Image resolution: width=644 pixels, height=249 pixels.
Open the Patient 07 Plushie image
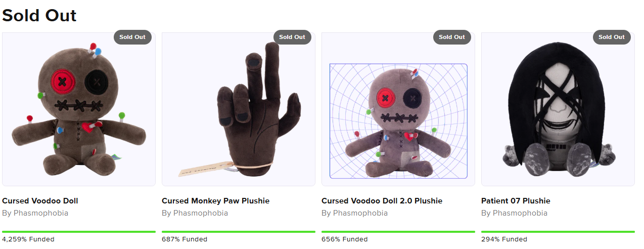pyautogui.click(x=558, y=109)
